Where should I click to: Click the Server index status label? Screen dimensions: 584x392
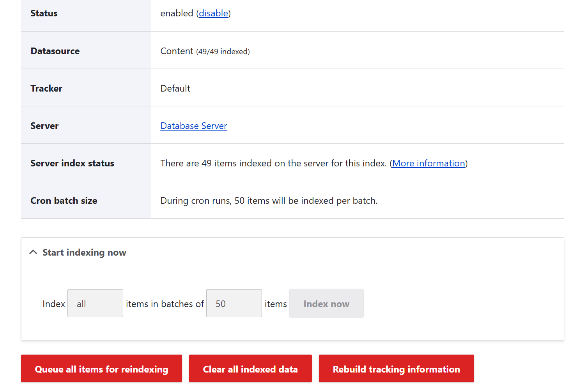(72, 163)
